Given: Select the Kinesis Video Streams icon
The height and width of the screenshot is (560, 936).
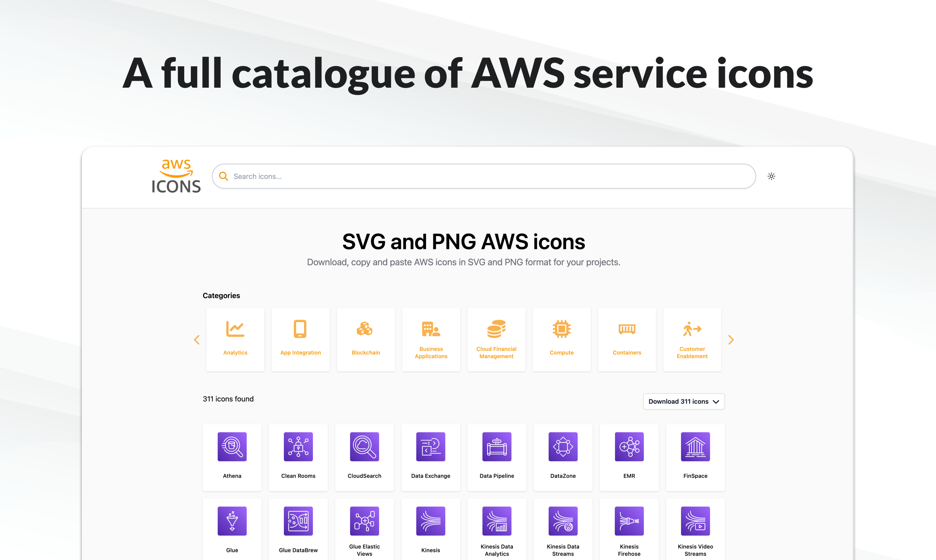Looking at the screenshot, I should [x=695, y=521].
